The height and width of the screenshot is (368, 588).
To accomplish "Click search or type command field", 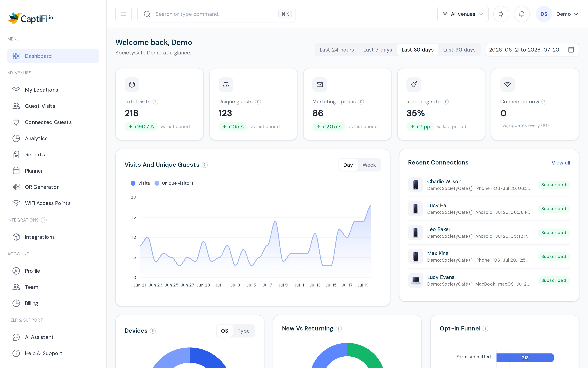I will coord(216,14).
